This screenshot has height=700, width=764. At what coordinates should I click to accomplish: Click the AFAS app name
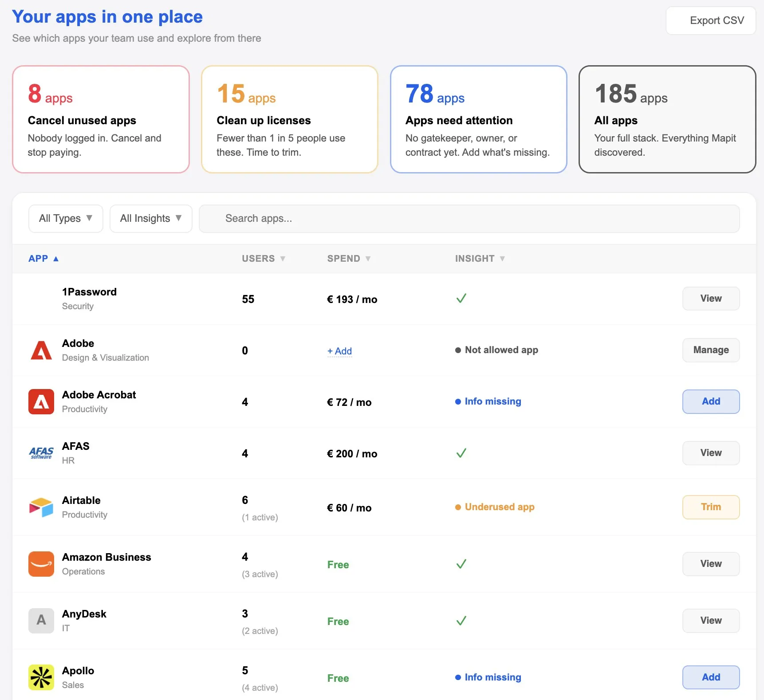click(x=76, y=446)
